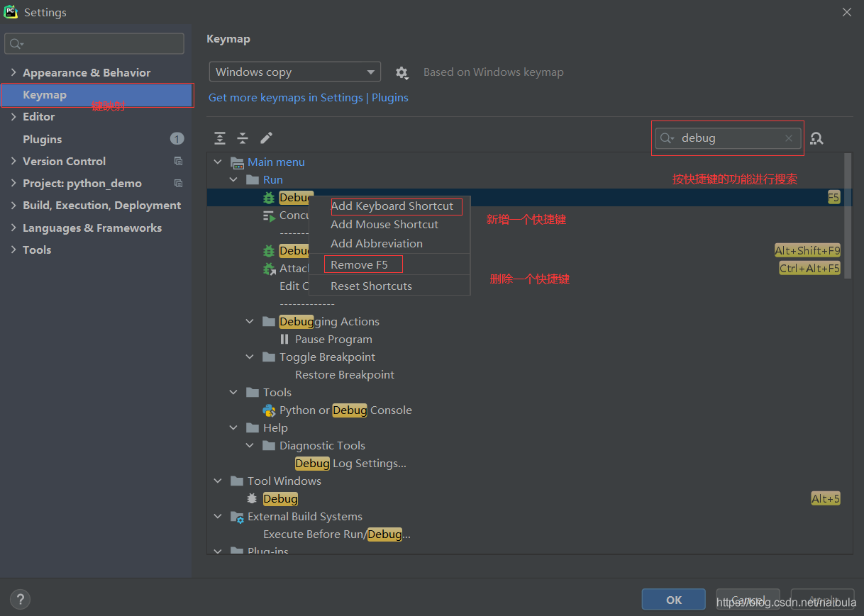This screenshot has width=864, height=616.
Task: Open Get more keymaps in Settings link
Action: (x=285, y=98)
